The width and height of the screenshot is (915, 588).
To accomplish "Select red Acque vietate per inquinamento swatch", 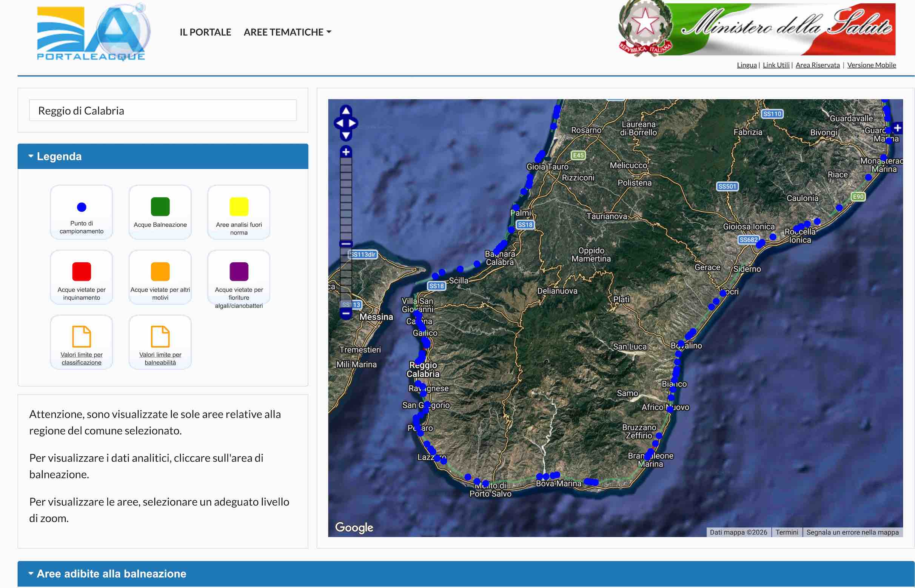I will pos(81,271).
